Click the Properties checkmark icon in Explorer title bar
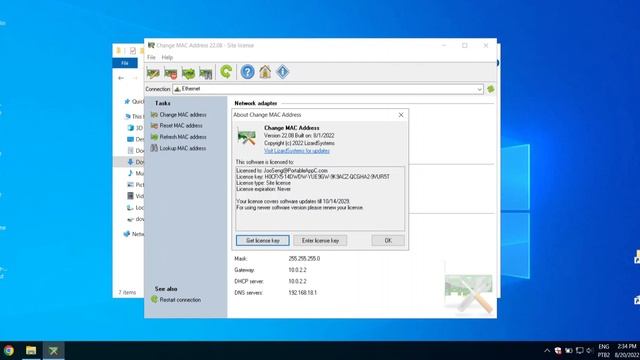The image size is (640, 360). 133,51
